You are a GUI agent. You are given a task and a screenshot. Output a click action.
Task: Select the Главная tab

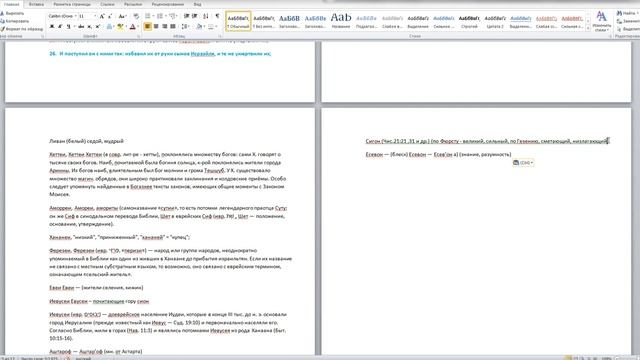click(x=11, y=4)
